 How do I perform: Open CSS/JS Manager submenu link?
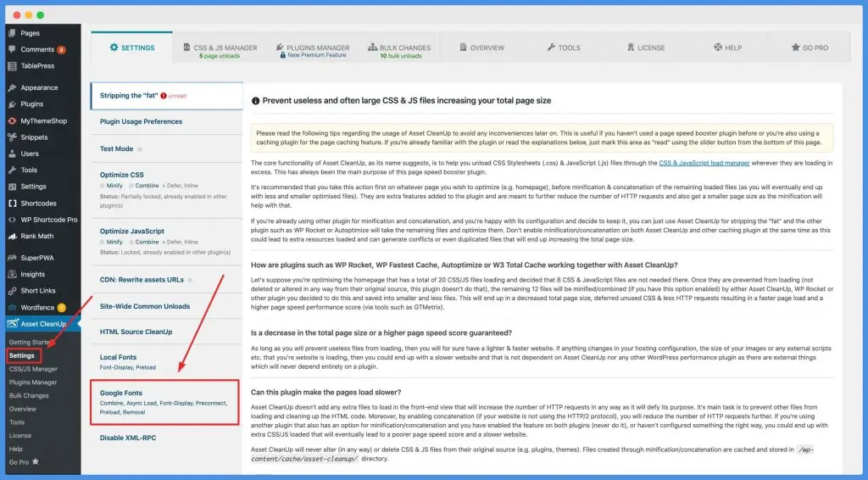(x=33, y=369)
